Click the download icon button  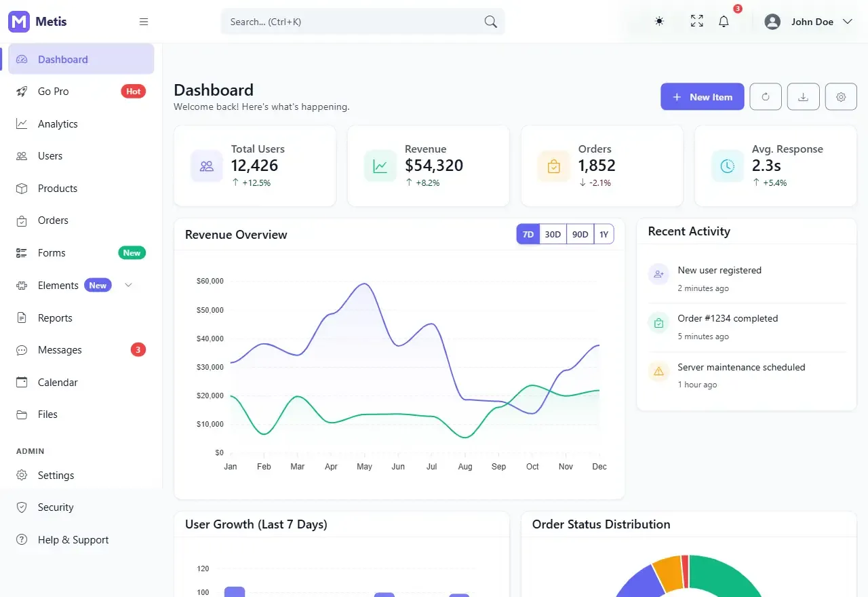click(804, 97)
